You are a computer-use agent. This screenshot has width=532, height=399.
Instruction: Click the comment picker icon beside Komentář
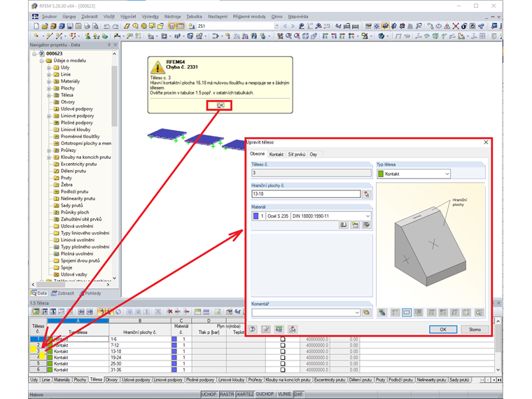366,312
